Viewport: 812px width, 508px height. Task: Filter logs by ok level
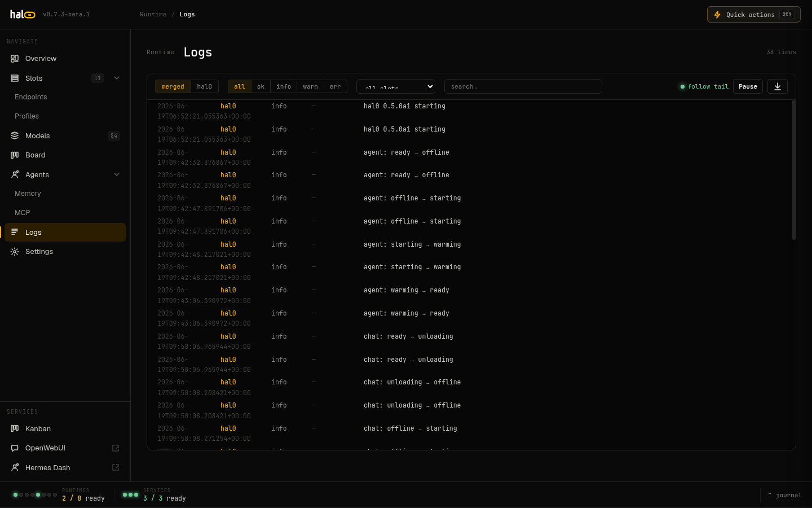click(x=261, y=86)
